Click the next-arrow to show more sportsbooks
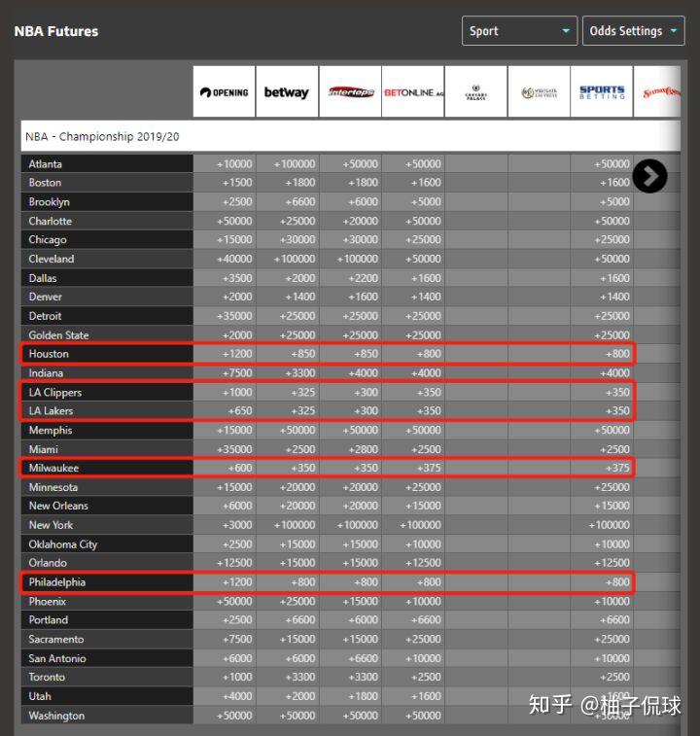 [649, 176]
